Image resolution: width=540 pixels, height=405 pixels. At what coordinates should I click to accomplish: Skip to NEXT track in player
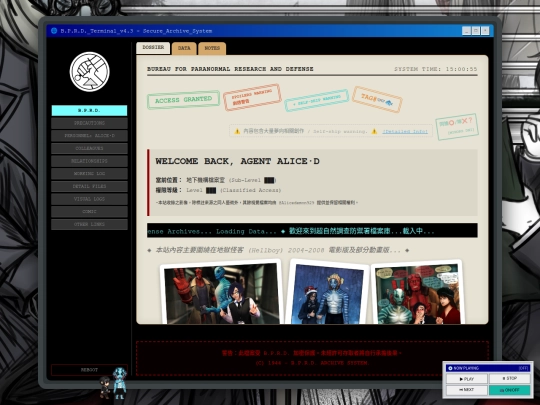point(467,390)
